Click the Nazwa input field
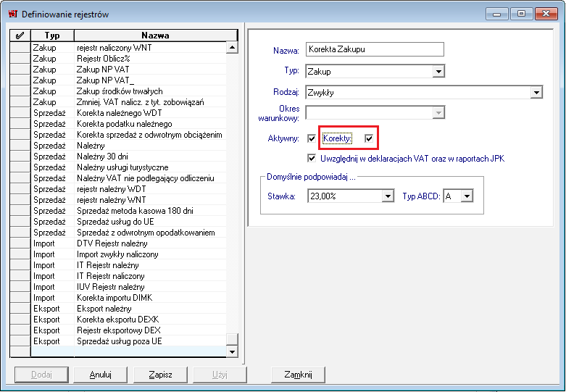This screenshot has width=566, height=392. coord(375,49)
